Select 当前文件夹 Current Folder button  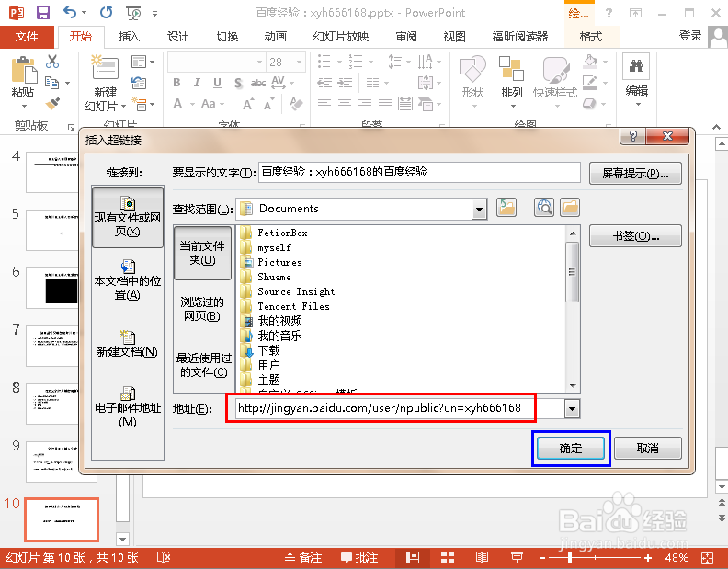tap(202, 253)
